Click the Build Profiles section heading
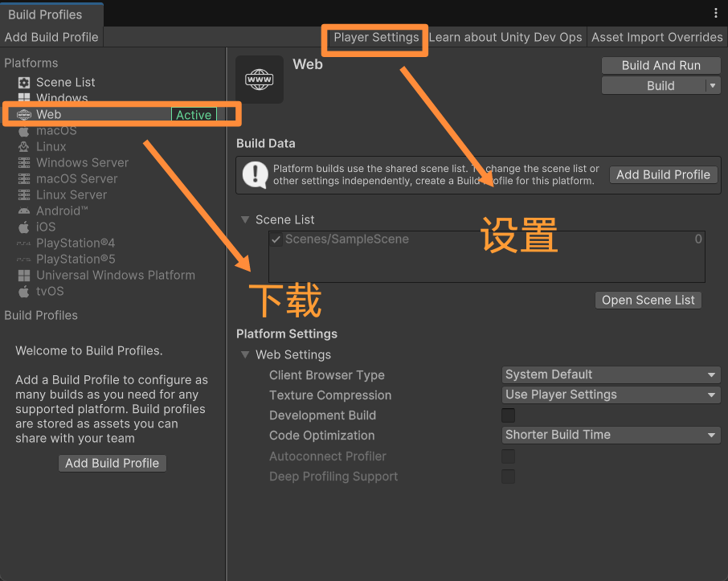Screen dimensions: 728x581 [x=41, y=316]
